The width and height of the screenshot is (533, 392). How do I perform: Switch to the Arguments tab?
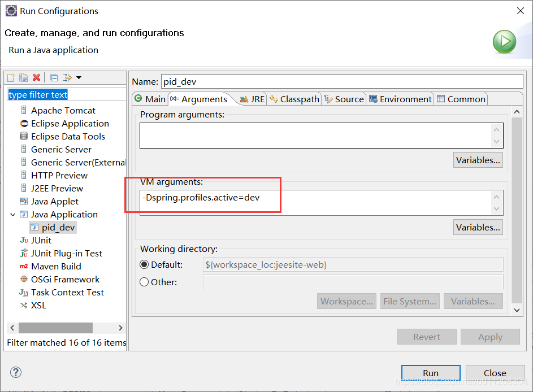coord(199,99)
